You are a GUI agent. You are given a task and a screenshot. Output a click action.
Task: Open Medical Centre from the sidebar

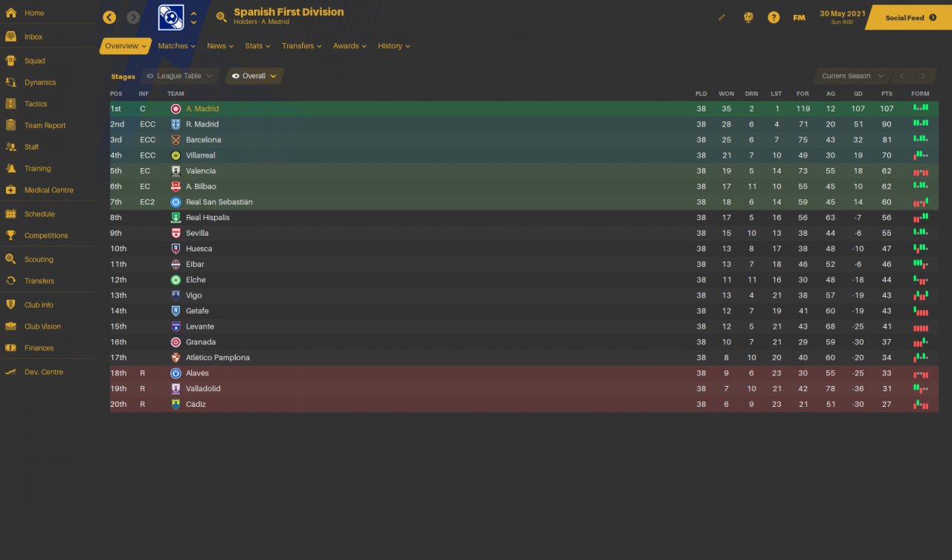tap(48, 190)
